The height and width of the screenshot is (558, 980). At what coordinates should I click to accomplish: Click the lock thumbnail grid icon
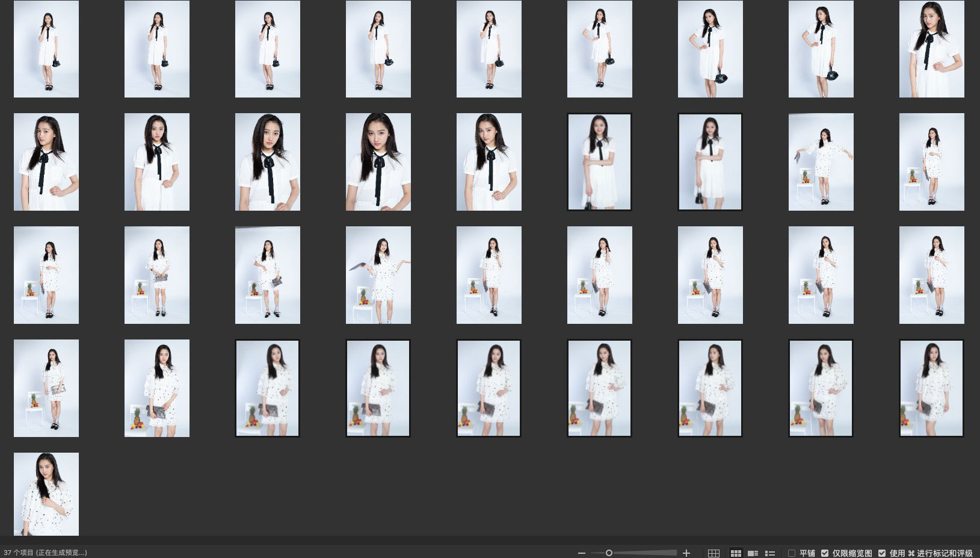pyautogui.click(x=713, y=553)
